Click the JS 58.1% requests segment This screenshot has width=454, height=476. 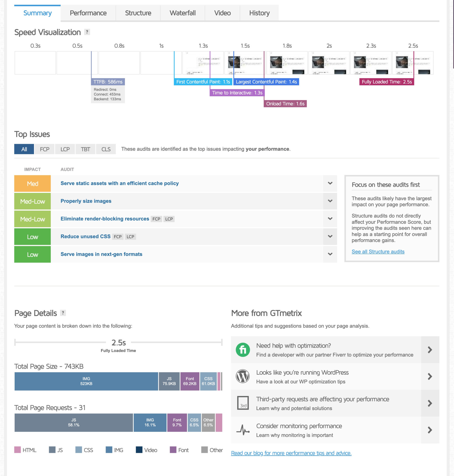pos(74,422)
